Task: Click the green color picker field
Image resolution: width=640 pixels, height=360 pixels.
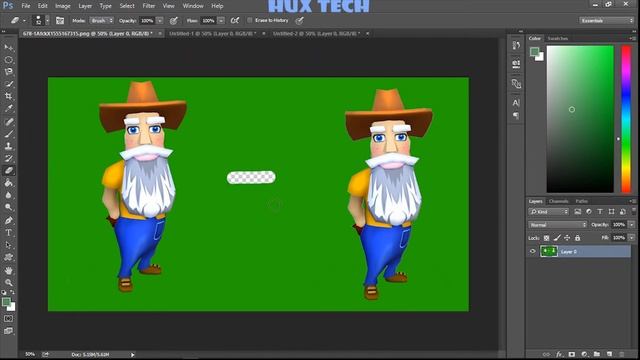Action: click(x=580, y=119)
